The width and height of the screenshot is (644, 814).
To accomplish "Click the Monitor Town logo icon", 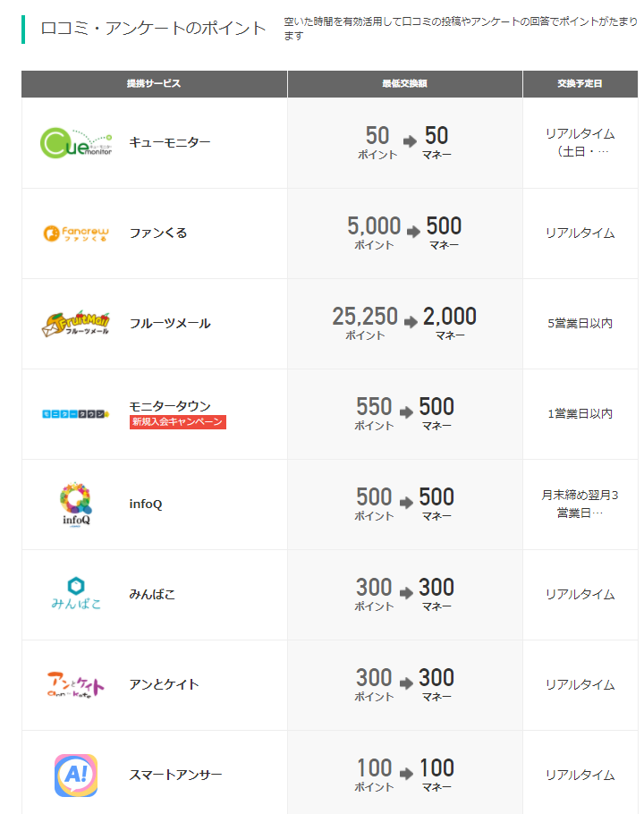I will [76, 413].
